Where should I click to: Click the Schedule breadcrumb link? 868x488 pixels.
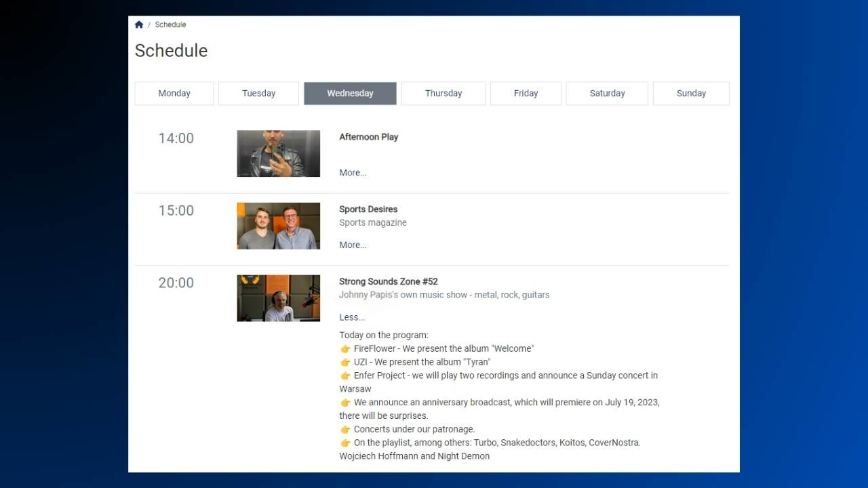[170, 24]
